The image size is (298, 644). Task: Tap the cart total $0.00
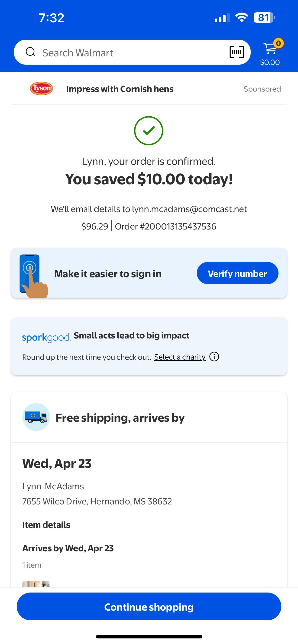pyautogui.click(x=270, y=62)
